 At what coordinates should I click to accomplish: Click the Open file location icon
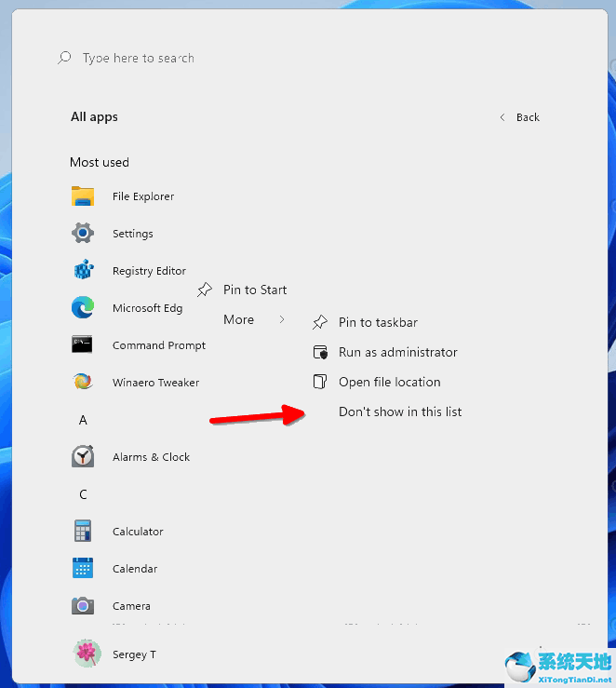tap(319, 382)
